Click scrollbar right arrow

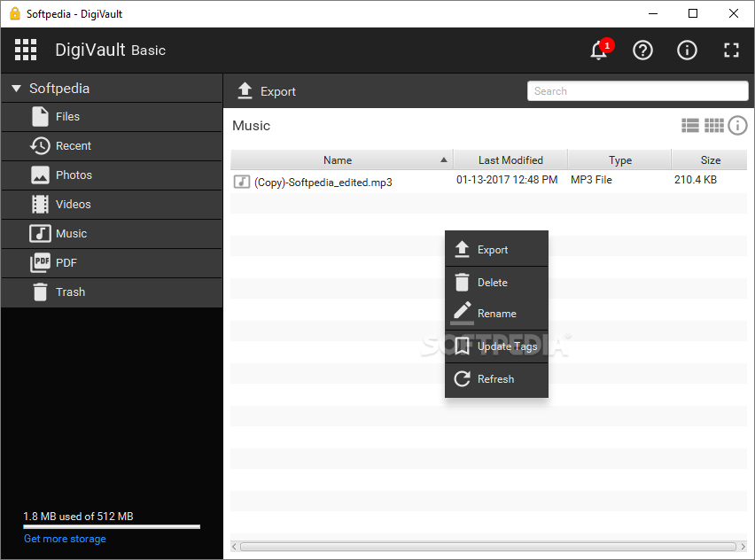point(743,547)
